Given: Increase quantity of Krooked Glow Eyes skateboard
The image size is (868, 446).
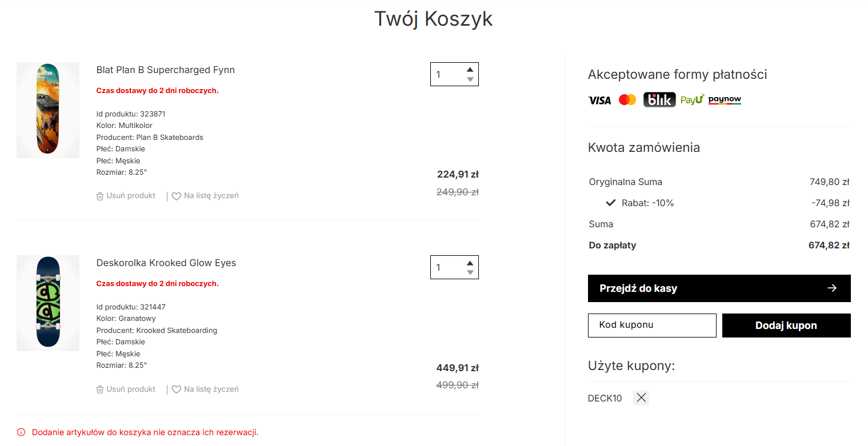Looking at the screenshot, I should pos(470,263).
